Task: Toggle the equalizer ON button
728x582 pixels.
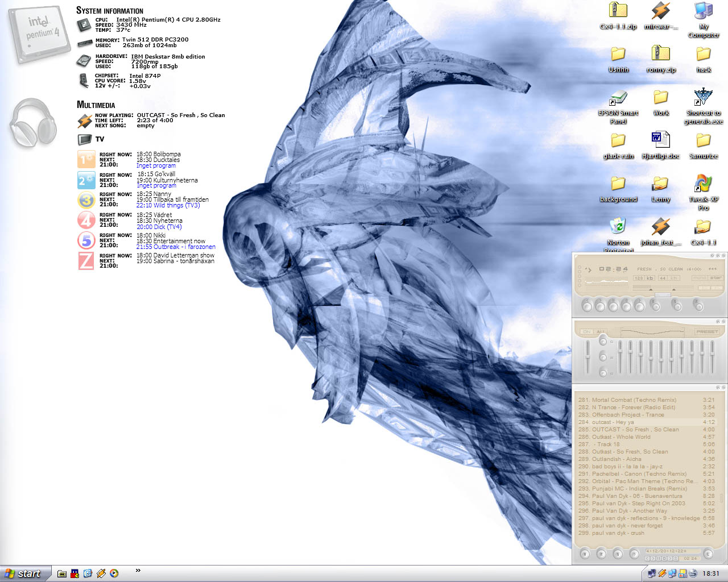Action: point(586,331)
